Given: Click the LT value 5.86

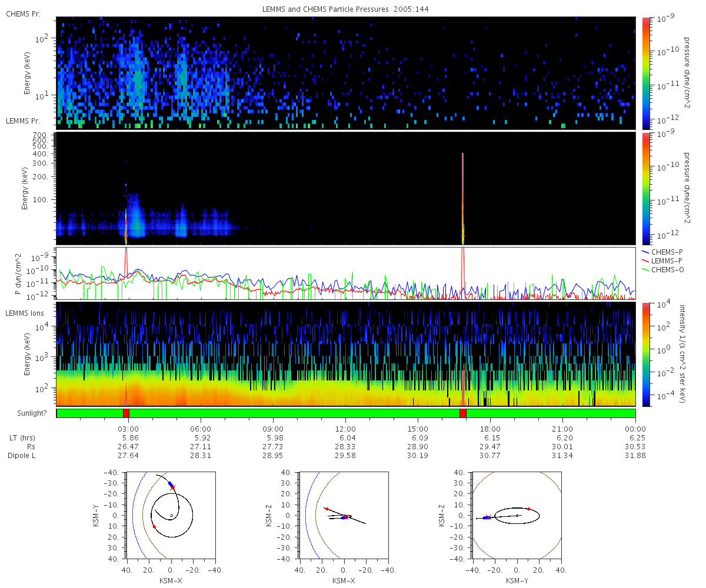Looking at the screenshot, I should [129, 438].
